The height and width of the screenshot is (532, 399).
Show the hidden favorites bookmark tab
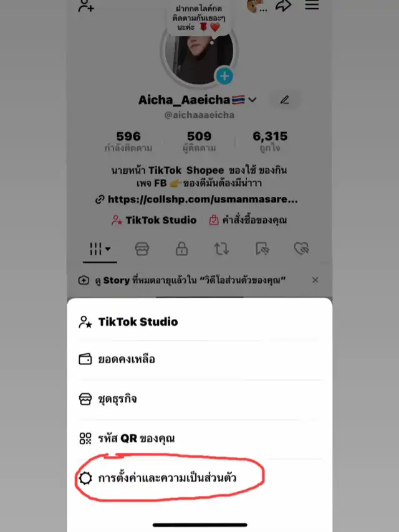coord(262,249)
